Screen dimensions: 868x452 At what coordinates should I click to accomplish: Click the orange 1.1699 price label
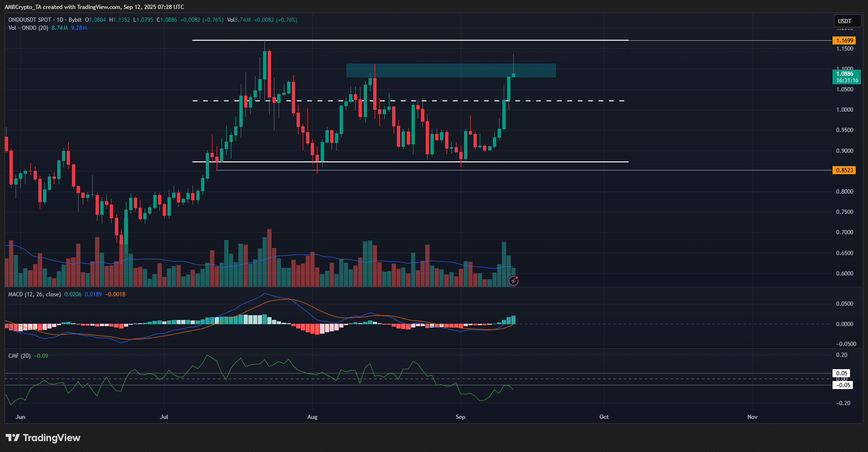click(x=844, y=41)
